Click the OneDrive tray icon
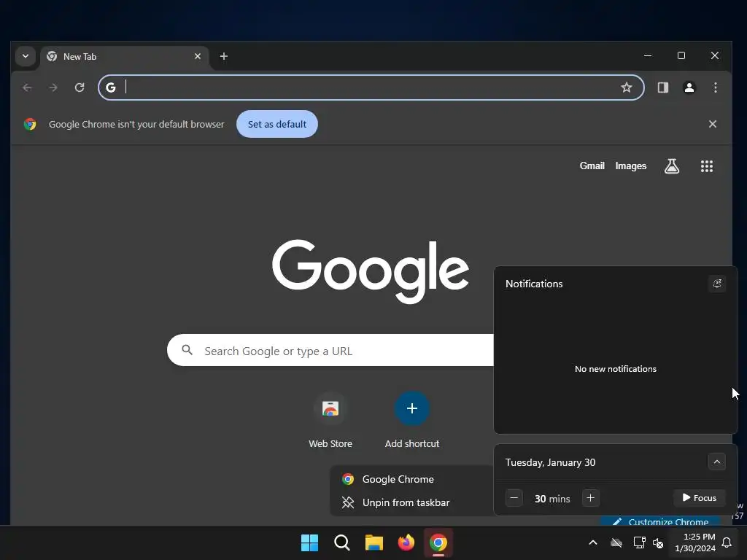This screenshot has width=747, height=560. tap(616, 542)
